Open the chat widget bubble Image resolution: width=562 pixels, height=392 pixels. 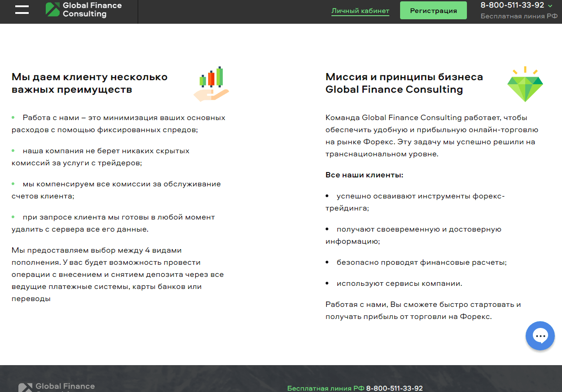point(540,336)
